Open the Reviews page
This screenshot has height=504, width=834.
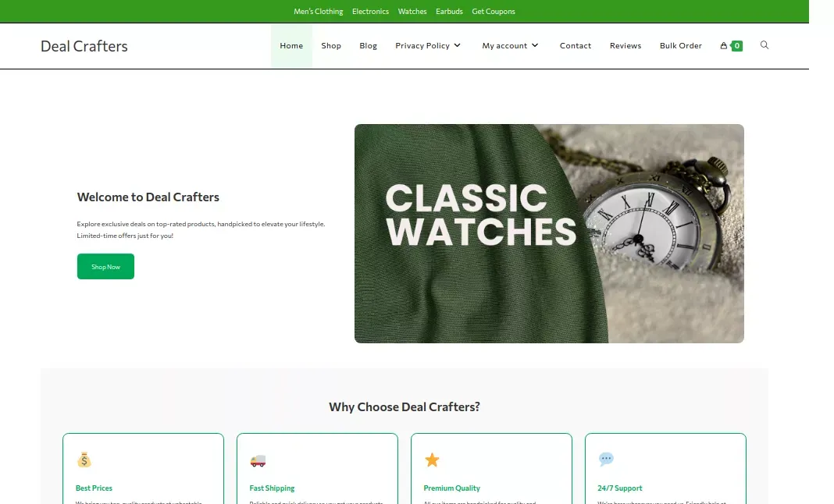625,46
